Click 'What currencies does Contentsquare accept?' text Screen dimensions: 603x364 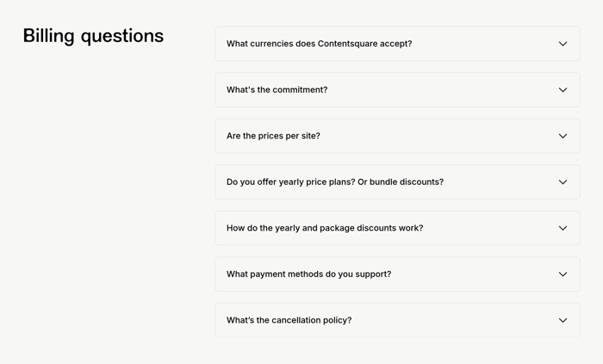(x=319, y=44)
